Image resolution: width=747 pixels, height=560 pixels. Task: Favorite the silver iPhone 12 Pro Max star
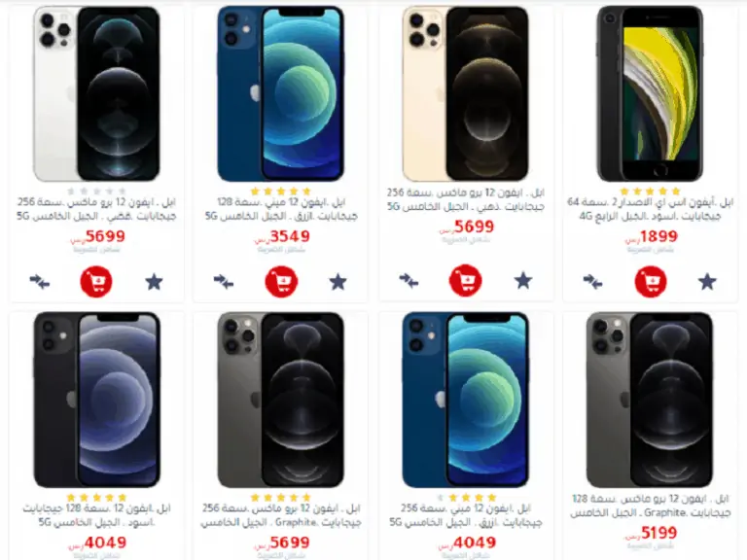coord(154,282)
